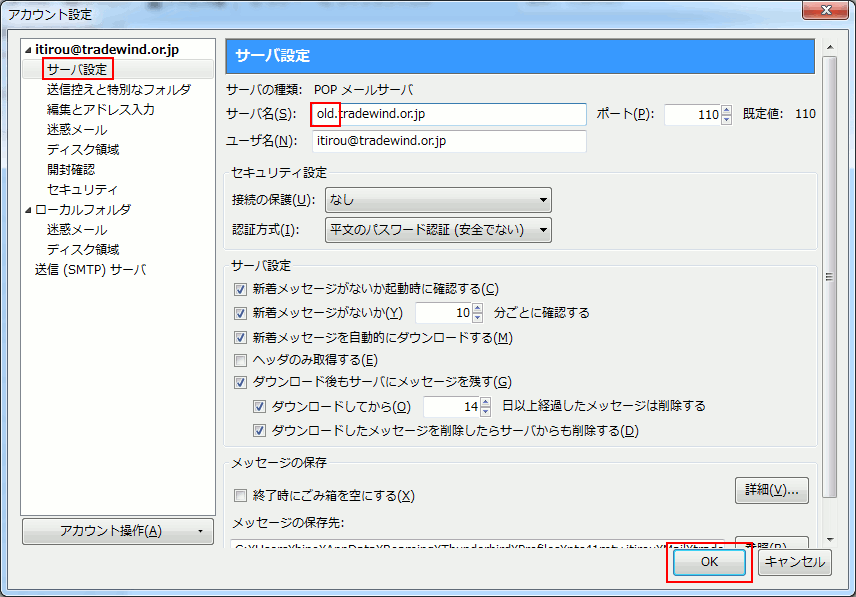
Task: Open the 認証方式 authentication dropdown
Action: click(x=438, y=230)
